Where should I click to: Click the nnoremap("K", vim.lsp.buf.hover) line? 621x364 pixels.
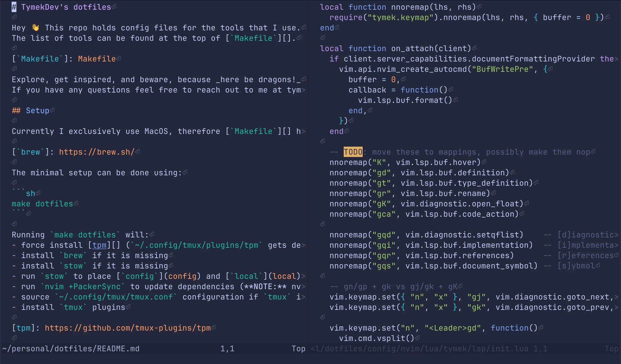405,162
